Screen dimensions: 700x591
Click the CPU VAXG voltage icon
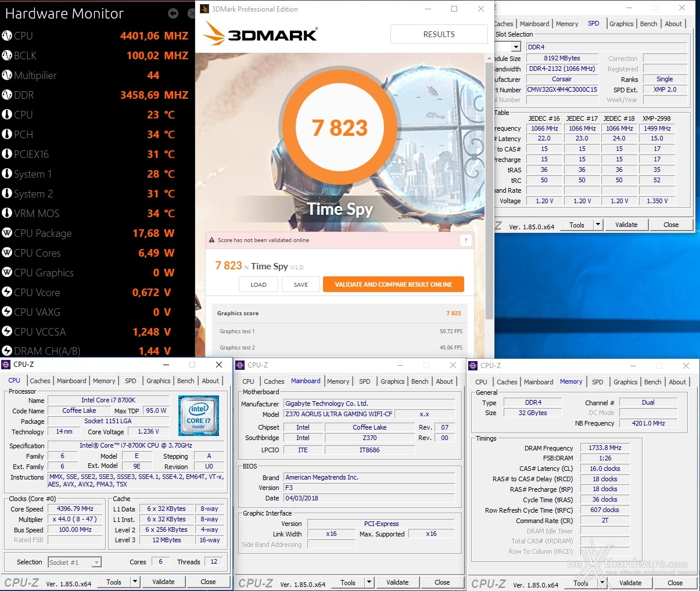pyautogui.click(x=7, y=312)
